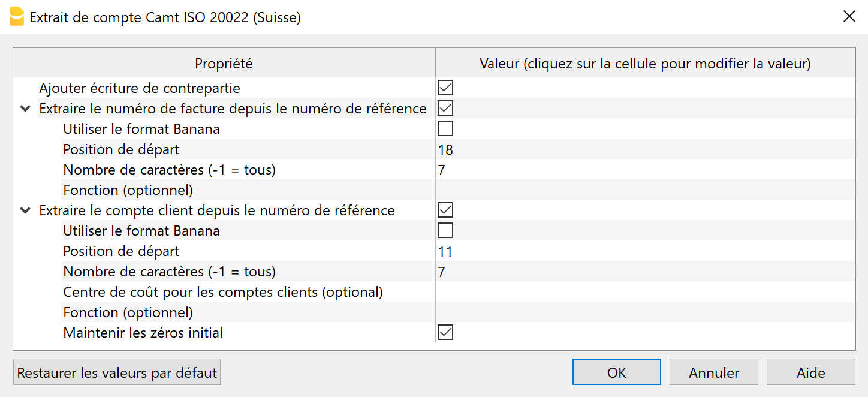Open help with the Aide button

pos(810,372)
